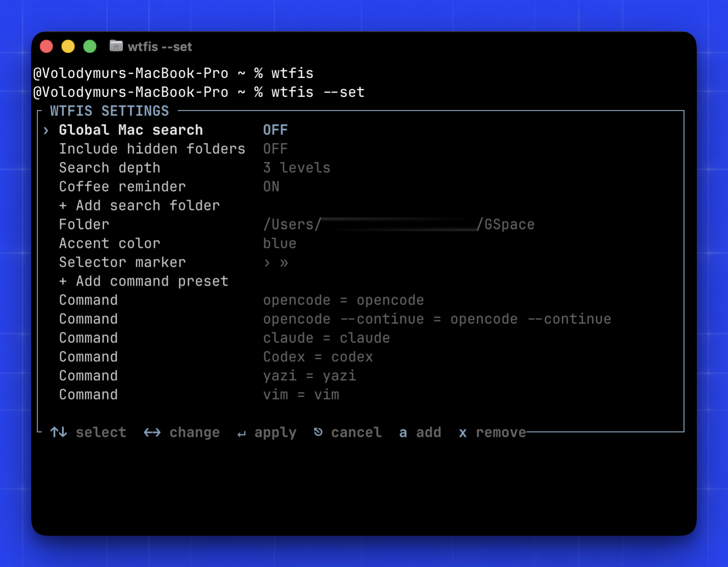The image size is (728, 567).
Task: Toggle the Global Mac search OFF value
Action: pyautogui.click(x=275, y=130)
